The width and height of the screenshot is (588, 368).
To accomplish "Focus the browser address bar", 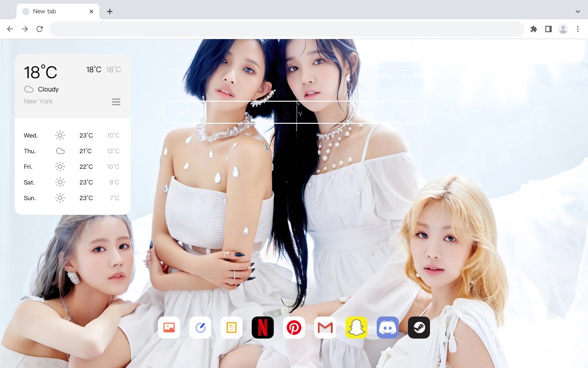I will [x=287, y=29].
